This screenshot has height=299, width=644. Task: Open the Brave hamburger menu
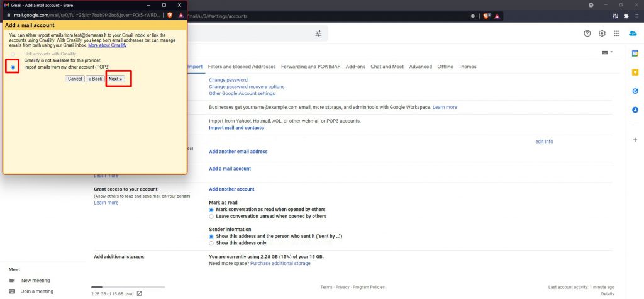(x=636, y=16)
